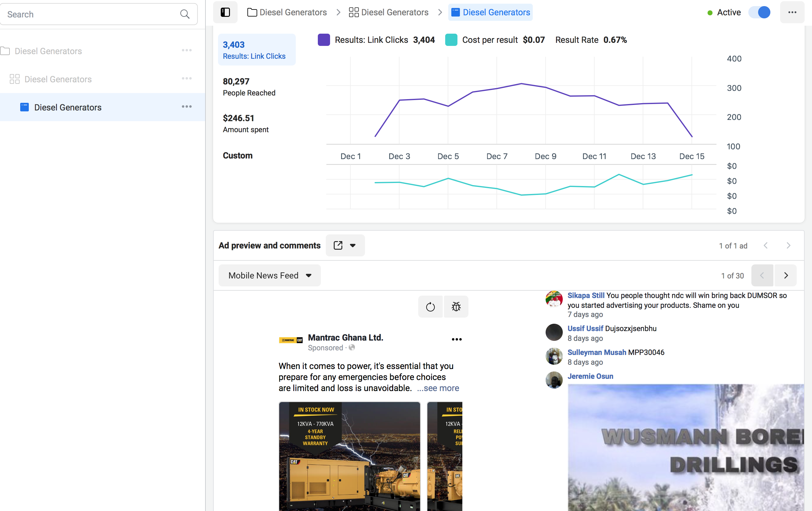Select the $246.51 Amount spent metric
Viewport: 812px width, 511px height.
pos(245,123)
